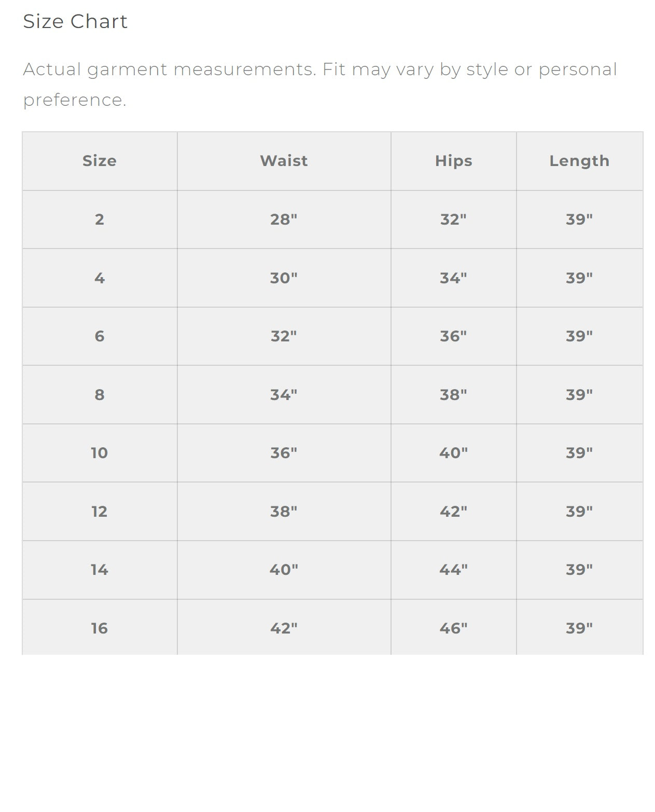Select the size 4 row label
Screen dimensions: 655x812
100,278
